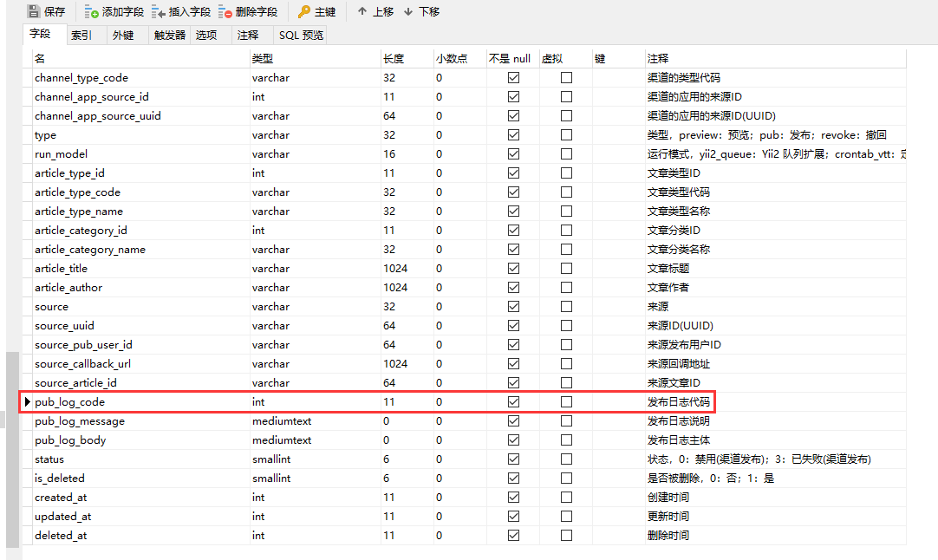Click the Add Field (添加字段) icon

click(x=92, y=11)
